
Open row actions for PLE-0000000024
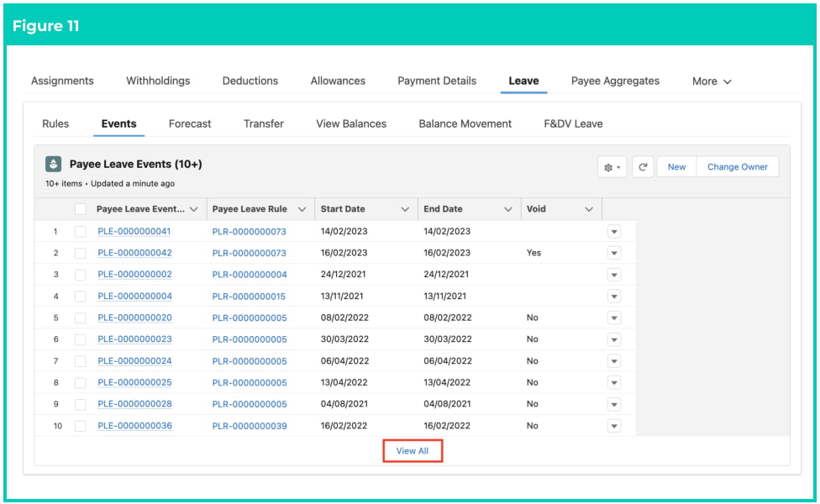pos(614,361)
